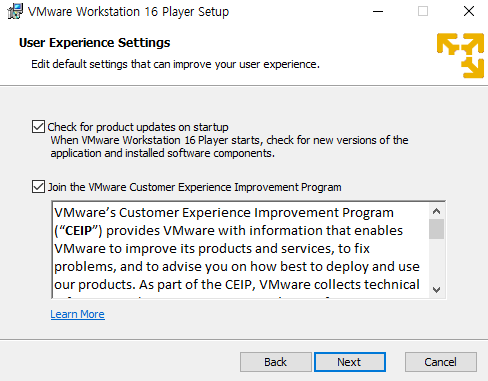Minimize the setup window
Viewport: 488px width, 381px height.
(378, 11)
